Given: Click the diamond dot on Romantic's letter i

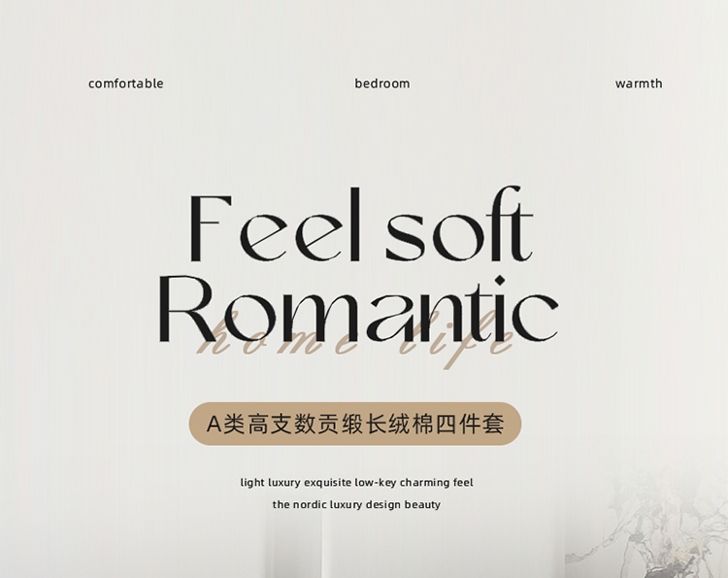Looking at the screenshot, I should tap(499, 281).
